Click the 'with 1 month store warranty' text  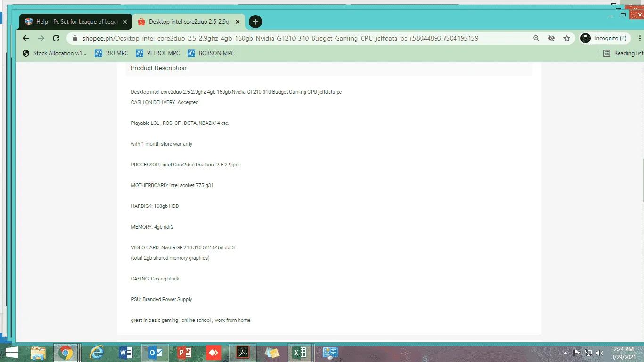162,144
